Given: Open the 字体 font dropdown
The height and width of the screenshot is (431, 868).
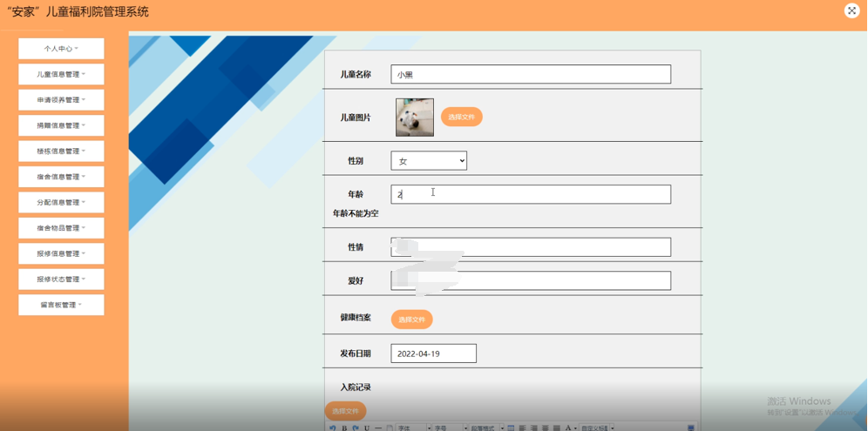Looking at the screenshot, I should [x=413, y=428].
